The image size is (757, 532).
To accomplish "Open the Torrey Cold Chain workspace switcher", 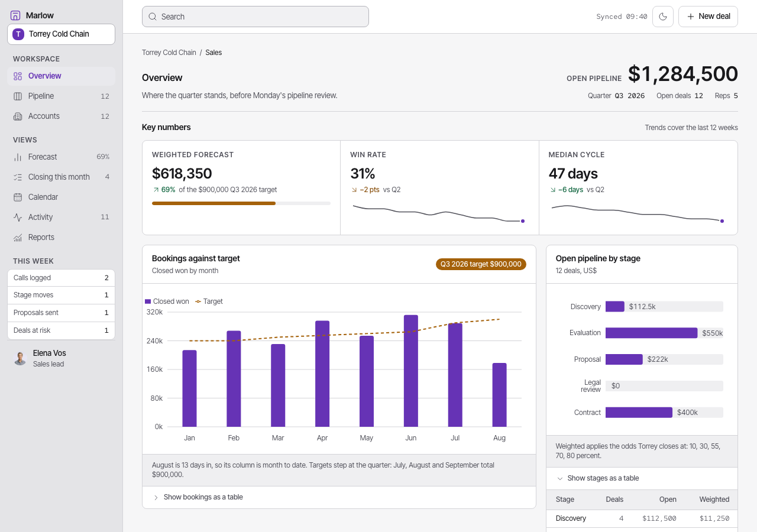I will coord(61,34).
